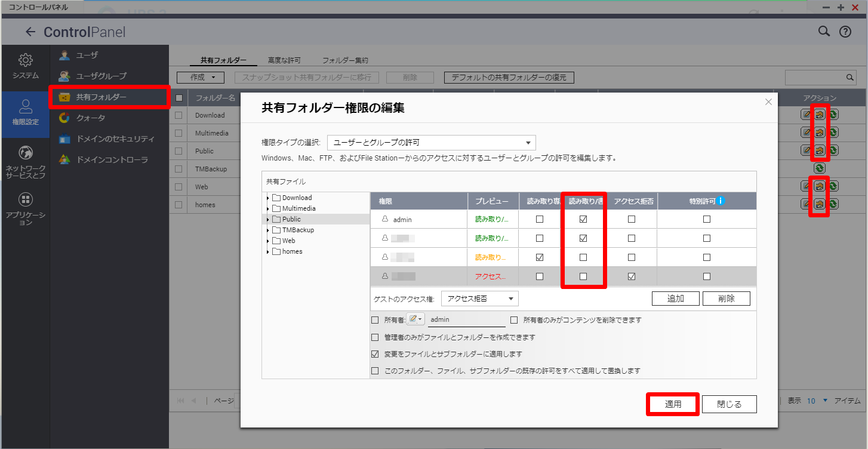
Task: Click スナップショット共有フォルダーに移行
Action: point(307,78)
